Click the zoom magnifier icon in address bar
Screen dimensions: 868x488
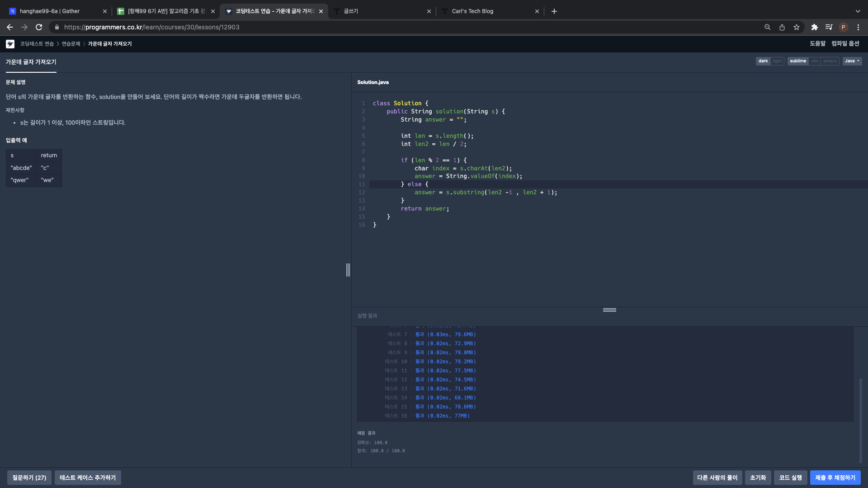coord(767,27)
